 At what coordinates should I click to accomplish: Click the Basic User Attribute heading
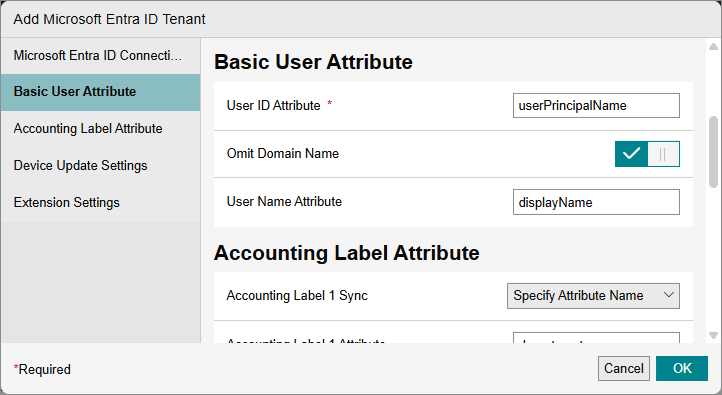(x=313, y=62)
